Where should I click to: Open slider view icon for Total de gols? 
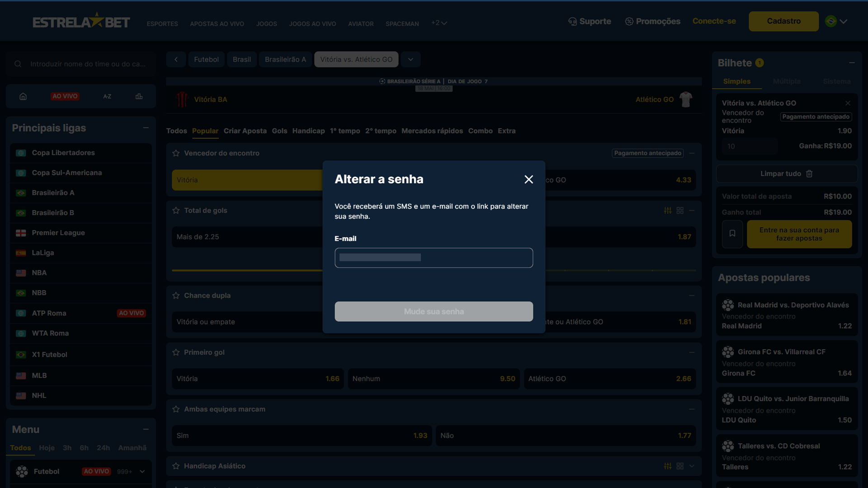pyautogui.click(x=668, y=211)
